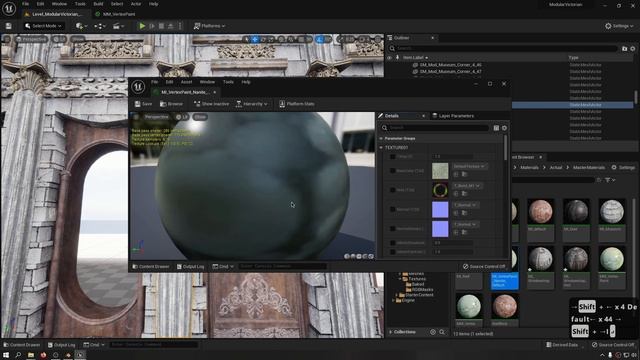Toggle visibility column header in Outliner
The image size is (640, 360).
pyautogui.click(x=389, y=58)
